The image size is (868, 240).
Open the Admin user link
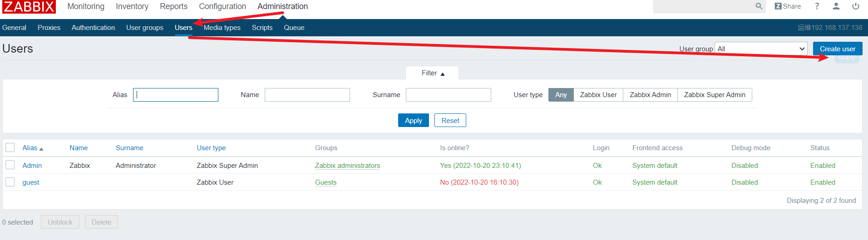32,166
